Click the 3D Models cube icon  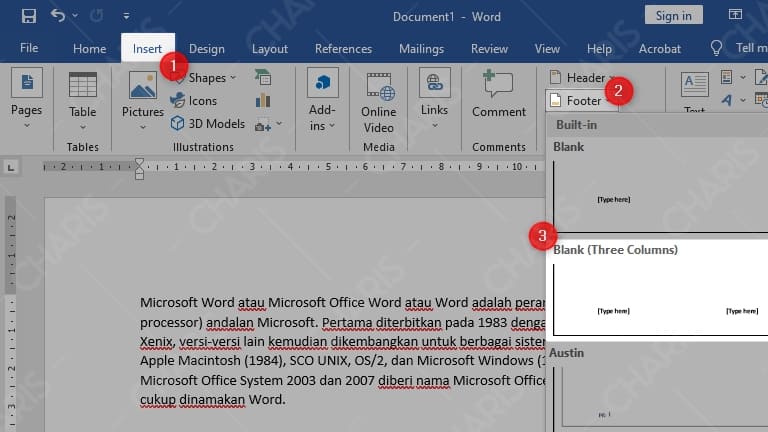[177, 123]
